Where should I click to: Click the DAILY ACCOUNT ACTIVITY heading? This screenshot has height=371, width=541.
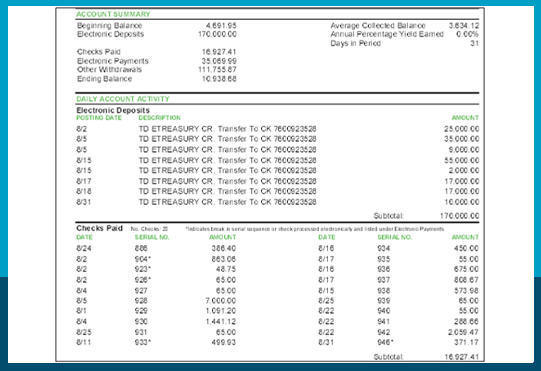coord(123,99)
